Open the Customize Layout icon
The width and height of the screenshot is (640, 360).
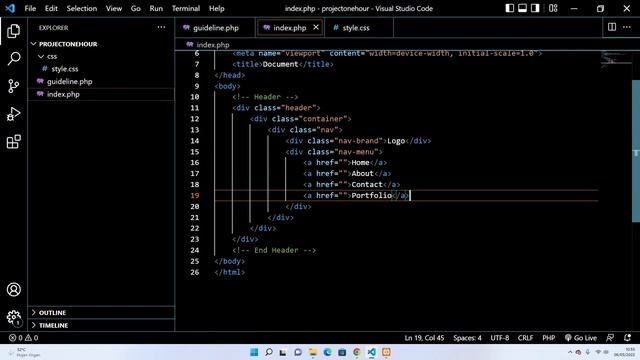[x=553, y=8]
